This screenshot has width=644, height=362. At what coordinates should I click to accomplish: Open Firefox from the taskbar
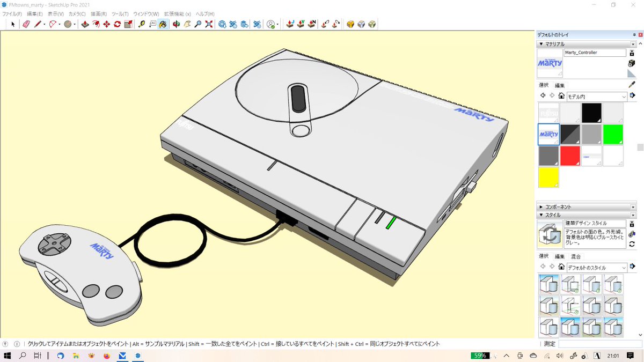tap(106, 356)
